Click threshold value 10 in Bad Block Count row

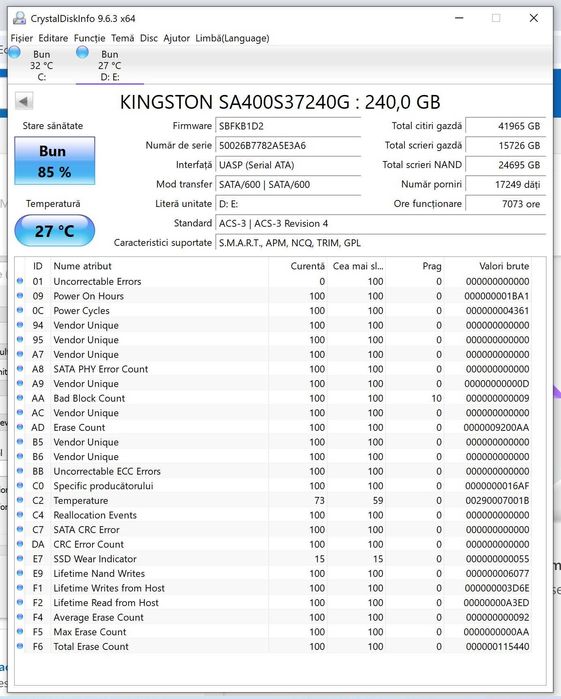437,398
